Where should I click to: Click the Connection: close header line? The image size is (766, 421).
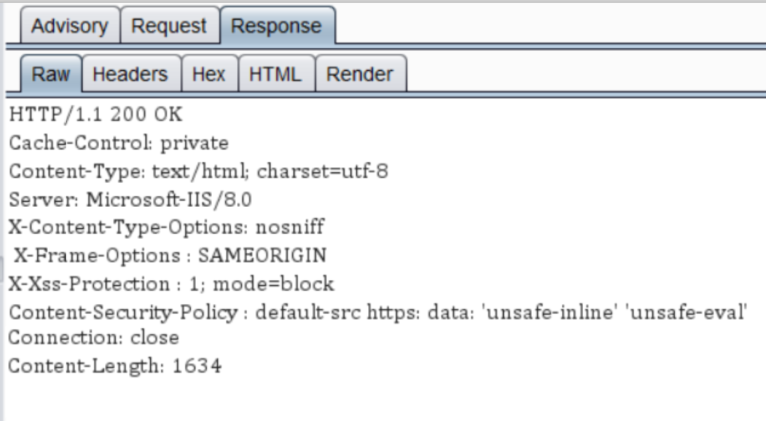tap(93, 338)
